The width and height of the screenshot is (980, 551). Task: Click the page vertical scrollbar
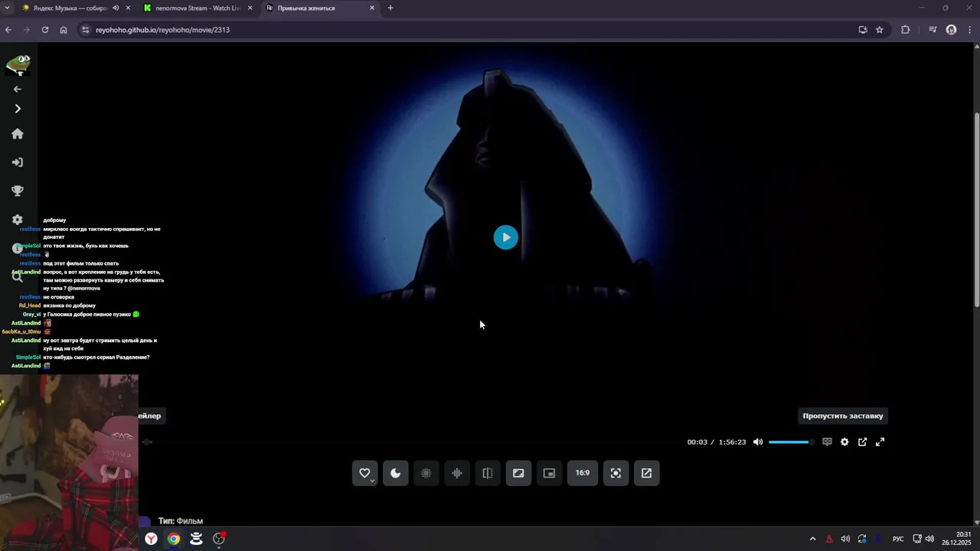(x=976, y=210)
